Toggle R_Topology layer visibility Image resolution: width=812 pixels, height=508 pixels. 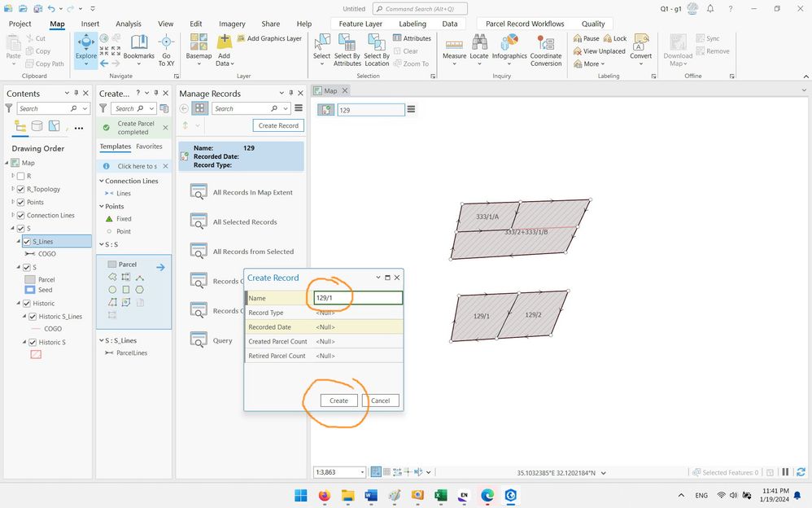pos(20,189)
